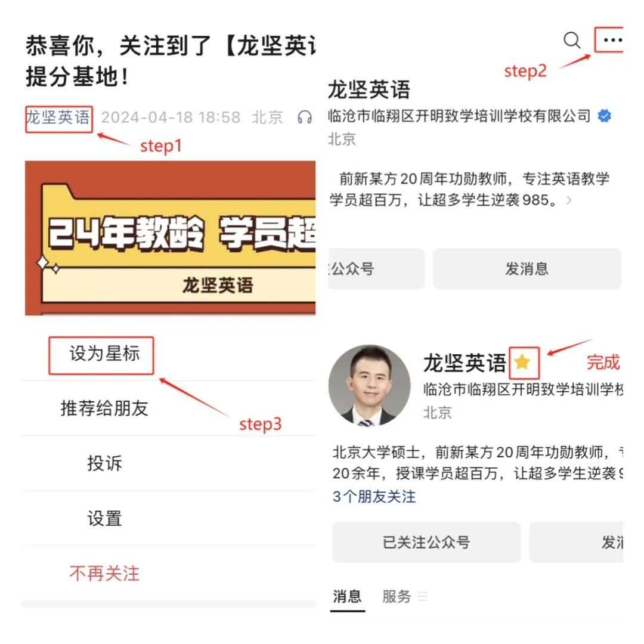Click the 发消息 button
Screen dimensions: 644x644
pyautogui.click(x=527, y=268)
